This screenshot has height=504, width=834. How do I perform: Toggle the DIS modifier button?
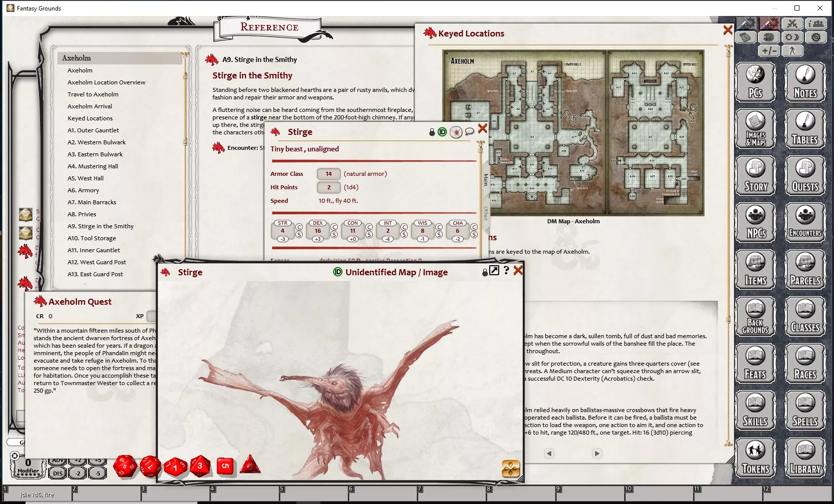(x=58, y=473)
